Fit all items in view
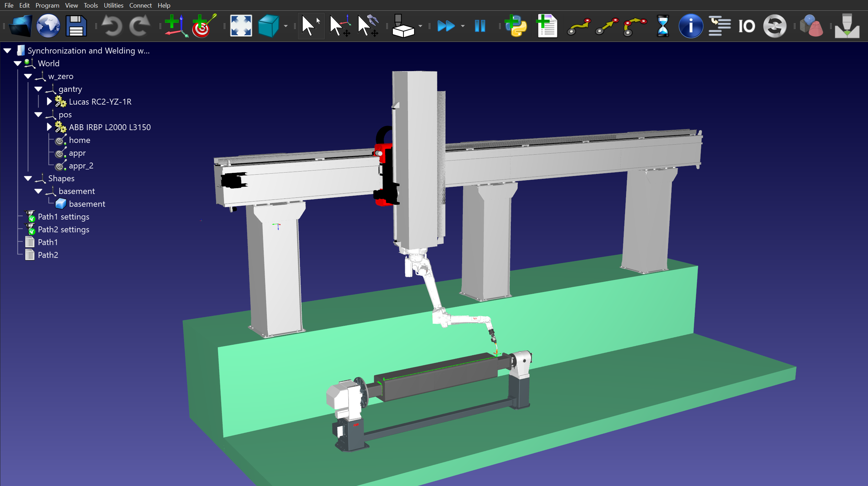 pyautogui.click(x=241, y=26)
